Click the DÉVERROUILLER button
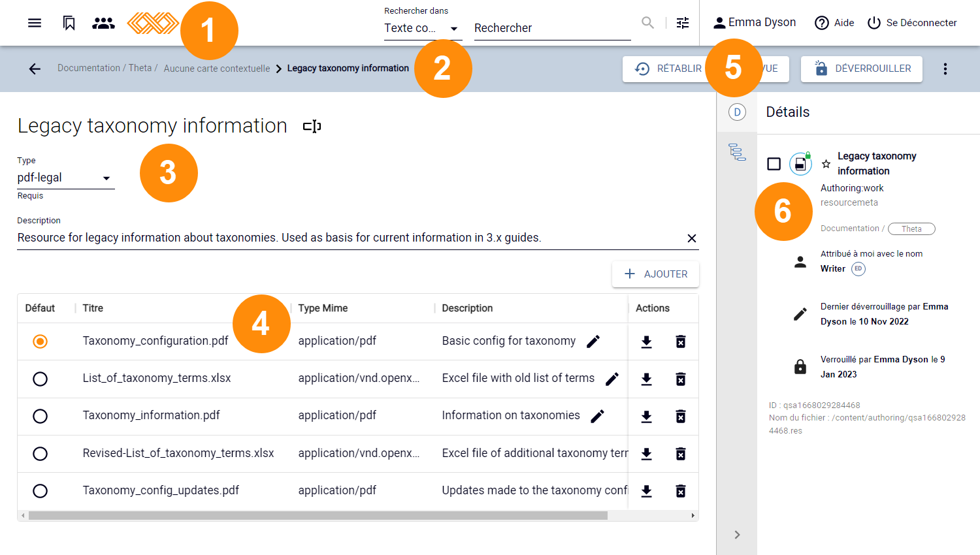Viewport: 980px width, 555px height. 862,69
